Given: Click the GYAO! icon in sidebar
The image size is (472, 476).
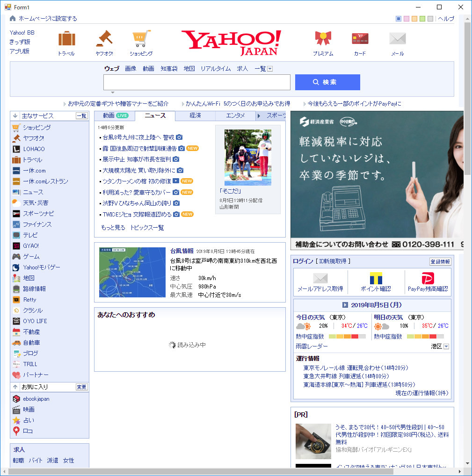Looking at the screenshot, I should pyautogui.click(x=16, y=246).
